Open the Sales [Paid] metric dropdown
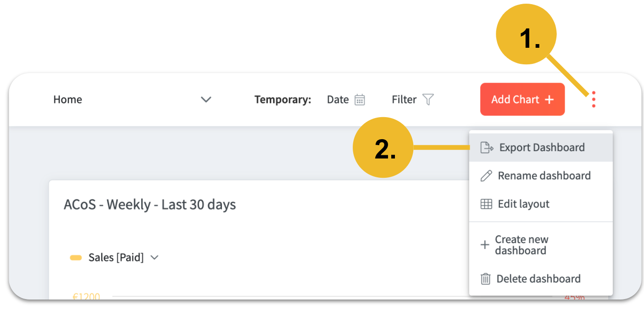The image size is (644, 311). pyautogui.click(x=155, y=258)
